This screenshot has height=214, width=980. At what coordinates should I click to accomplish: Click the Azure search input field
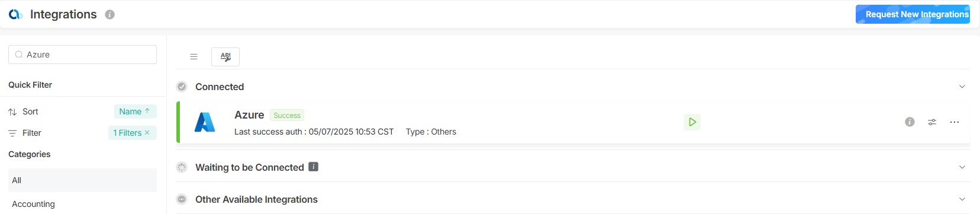tap(83, 55)
